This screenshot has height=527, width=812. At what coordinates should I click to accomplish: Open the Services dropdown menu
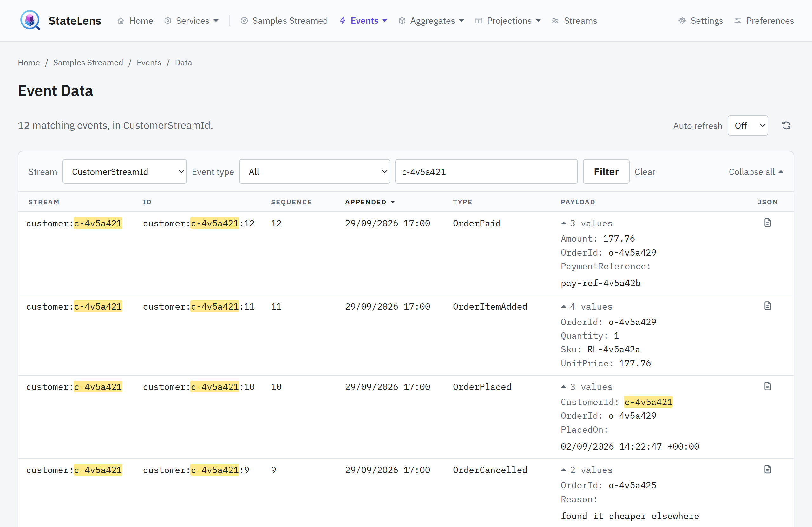[191, 21]
